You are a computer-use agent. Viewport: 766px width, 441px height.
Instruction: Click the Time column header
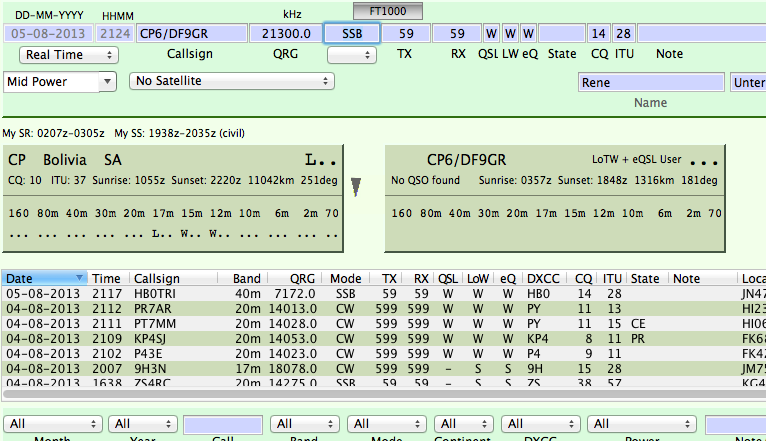[x=106, y=278]
